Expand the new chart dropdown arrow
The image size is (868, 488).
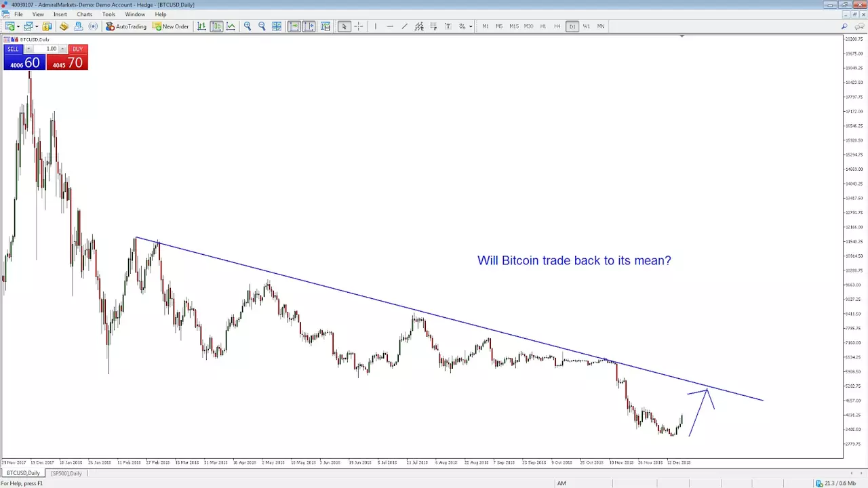(18, 26)
